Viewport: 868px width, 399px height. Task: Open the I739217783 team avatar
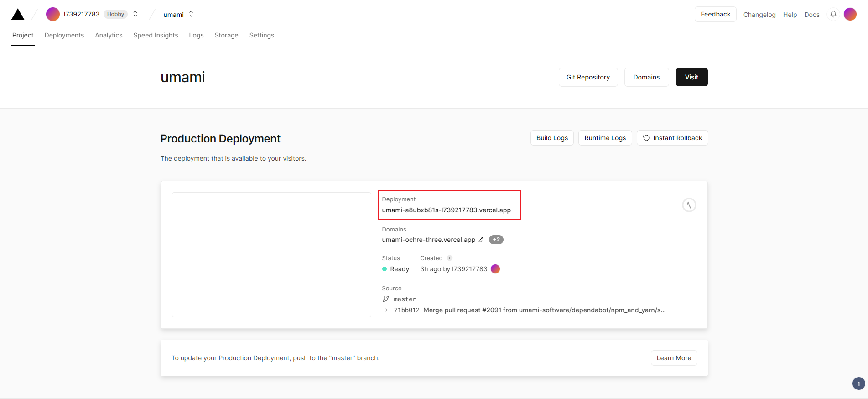click(53, 14)
